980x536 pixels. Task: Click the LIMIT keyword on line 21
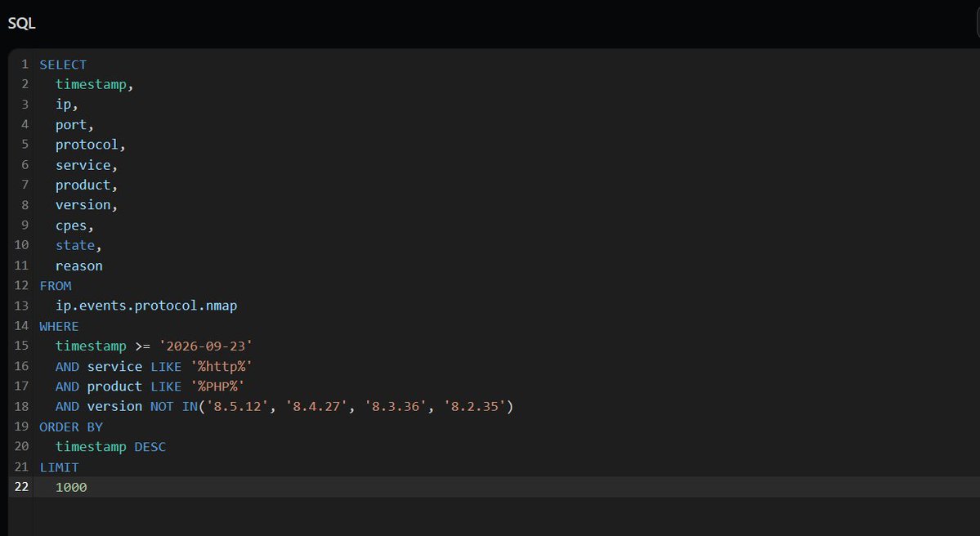tap(60, 467)
